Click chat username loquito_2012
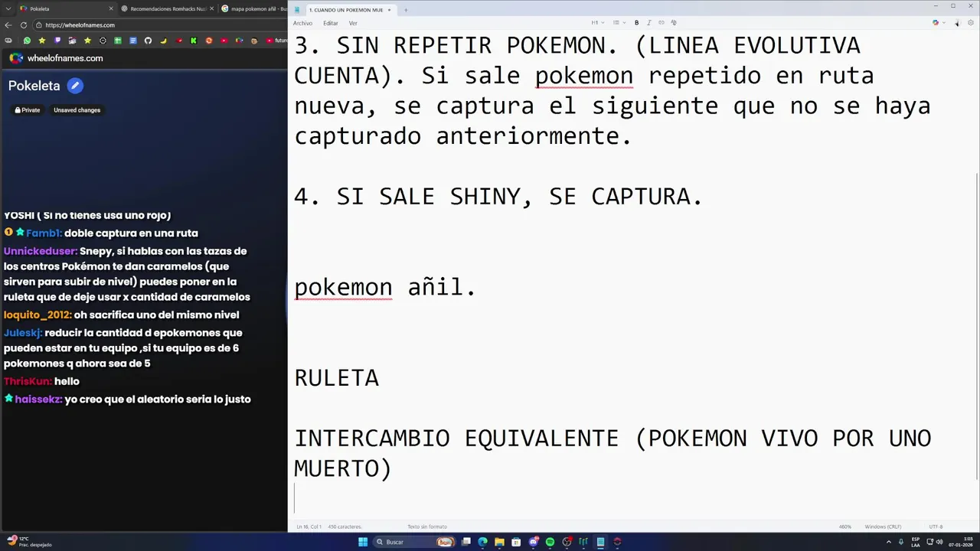Viewport: 980px width, 551px height. coord(38,315)
